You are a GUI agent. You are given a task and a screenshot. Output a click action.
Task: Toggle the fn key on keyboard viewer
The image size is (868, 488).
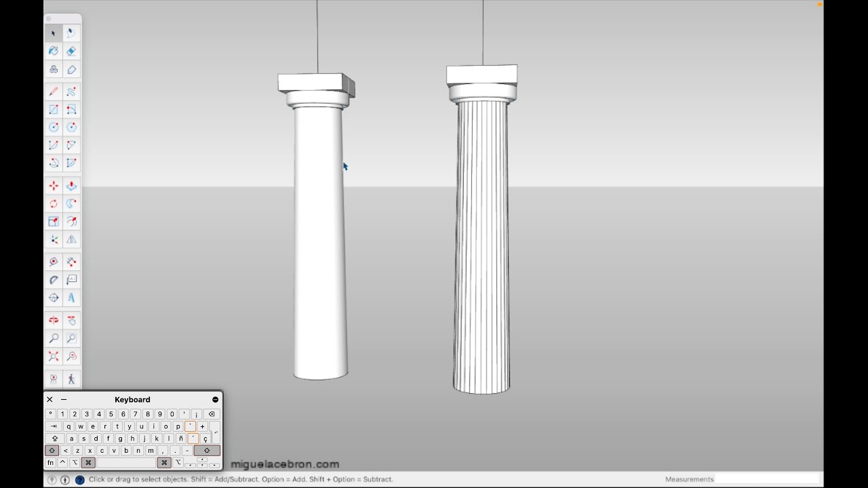click(50, 463)
